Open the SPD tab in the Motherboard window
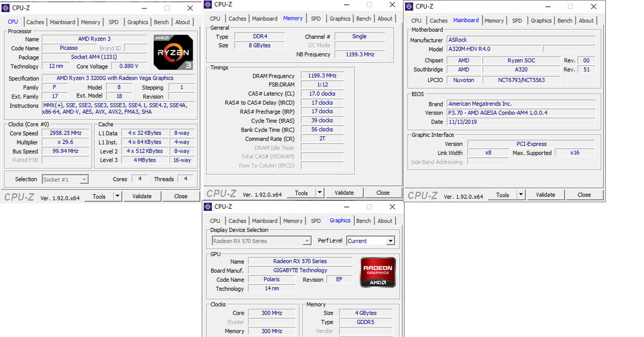The image size is (644, 337). point(517,20)
